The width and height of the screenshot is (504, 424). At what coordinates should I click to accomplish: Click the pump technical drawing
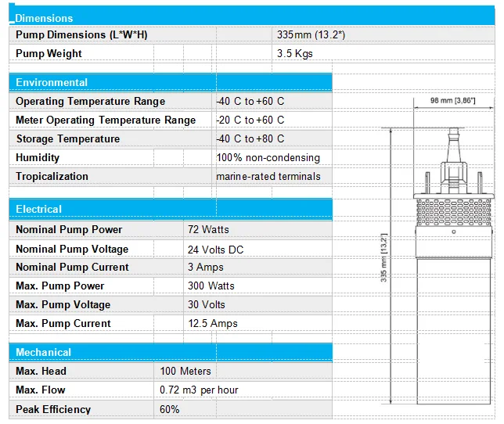[x=453, y=265]
